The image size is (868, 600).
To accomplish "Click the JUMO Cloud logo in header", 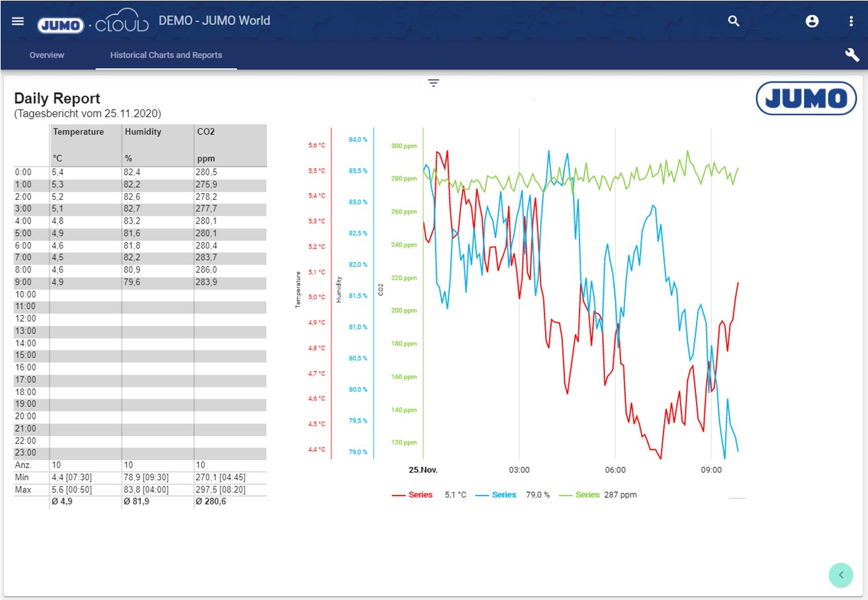I will click(93, 24).
